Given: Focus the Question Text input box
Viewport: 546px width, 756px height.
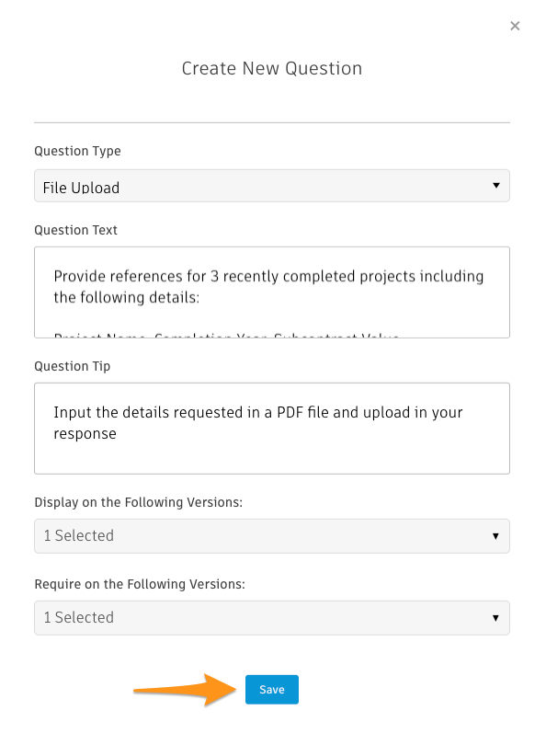Looking at the screenshot, I should 272,292.
